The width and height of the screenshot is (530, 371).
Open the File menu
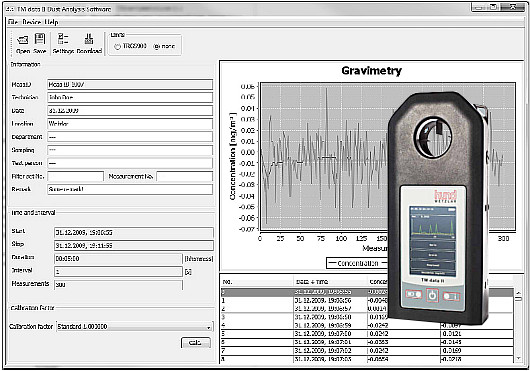click(x=13, y=22)
